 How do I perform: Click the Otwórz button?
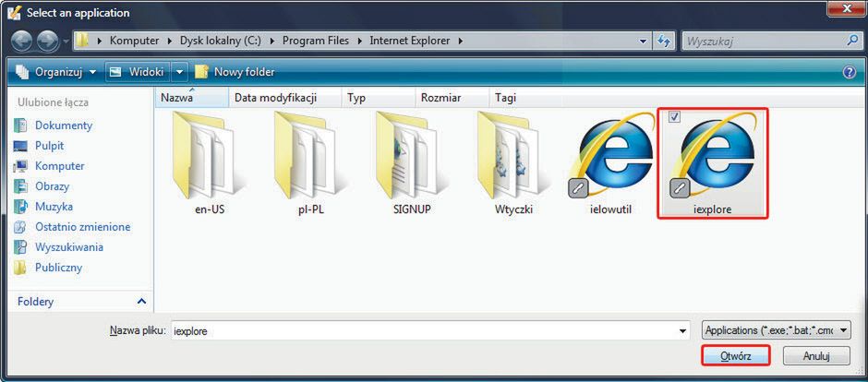[x=736, y=356]
